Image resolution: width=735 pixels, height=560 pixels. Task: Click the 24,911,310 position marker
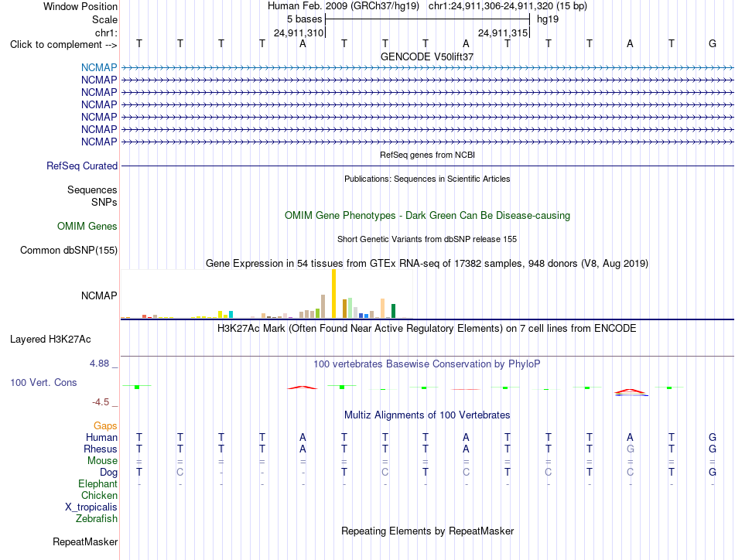(x=299, y=32)
